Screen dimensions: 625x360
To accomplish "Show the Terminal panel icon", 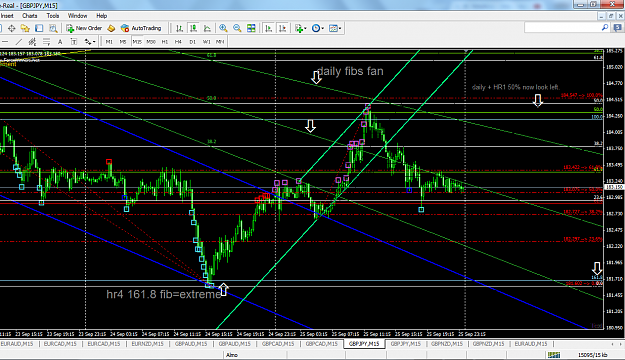I will (39, 28).
